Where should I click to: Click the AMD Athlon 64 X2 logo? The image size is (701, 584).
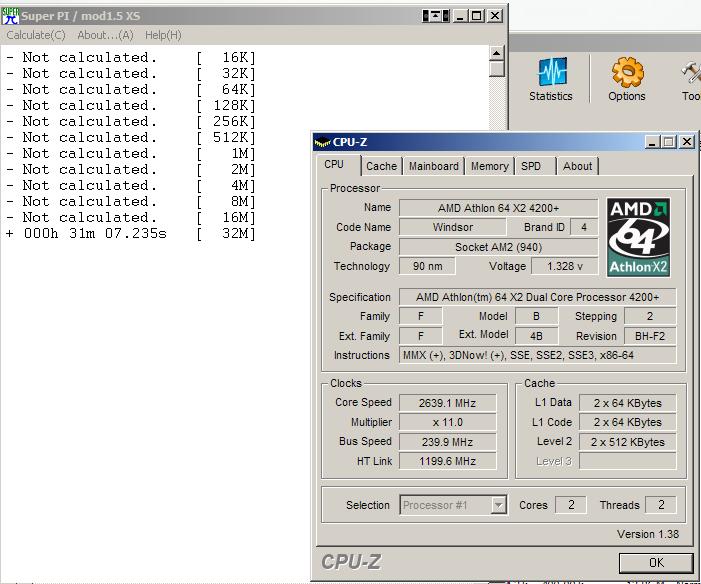click(638, 237)
